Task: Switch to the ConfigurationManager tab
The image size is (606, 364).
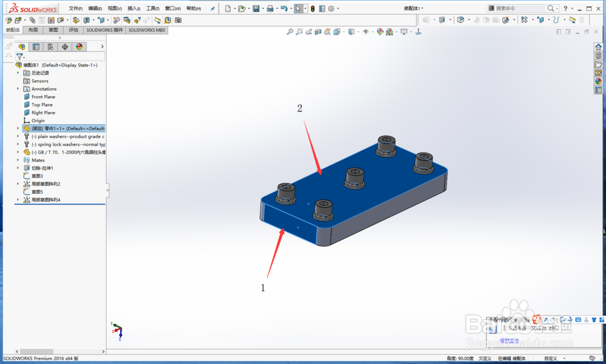Action: [x=50, y=47]
